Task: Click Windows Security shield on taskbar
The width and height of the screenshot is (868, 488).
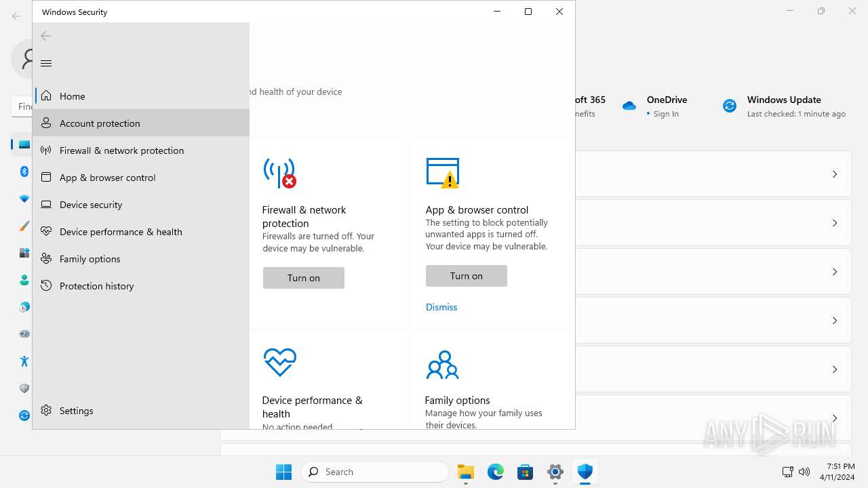Action: (585, 472)
